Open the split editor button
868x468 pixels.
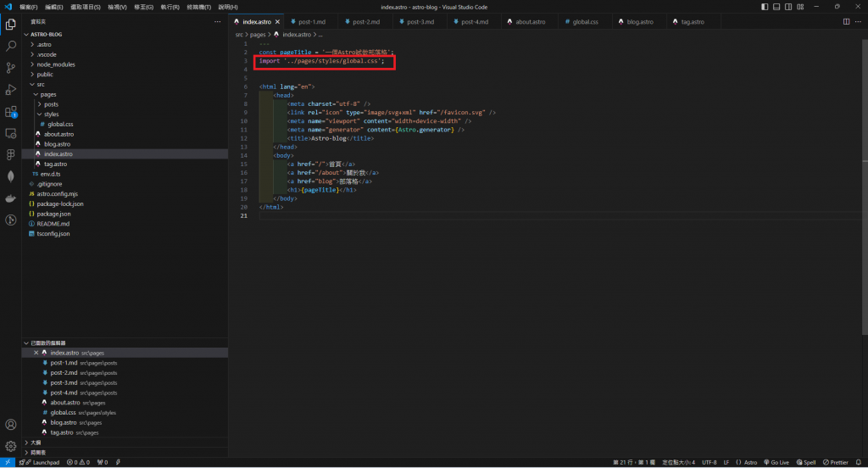click(847, 21)
